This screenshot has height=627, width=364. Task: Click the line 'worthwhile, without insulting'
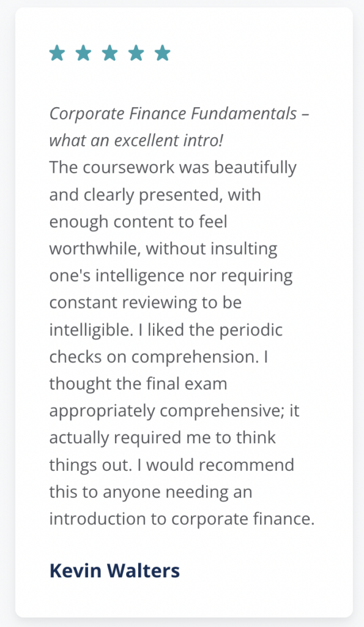click(163, 249)
